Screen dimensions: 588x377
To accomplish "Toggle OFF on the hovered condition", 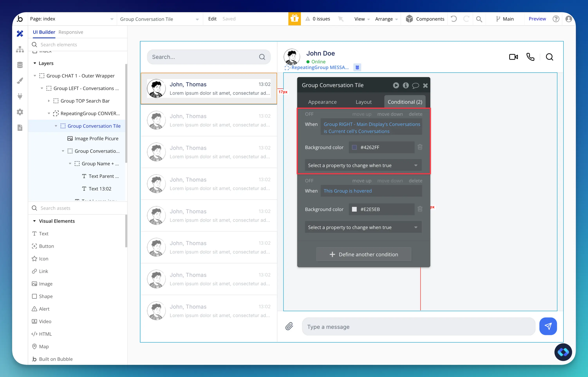I will (x=309, y=181).
